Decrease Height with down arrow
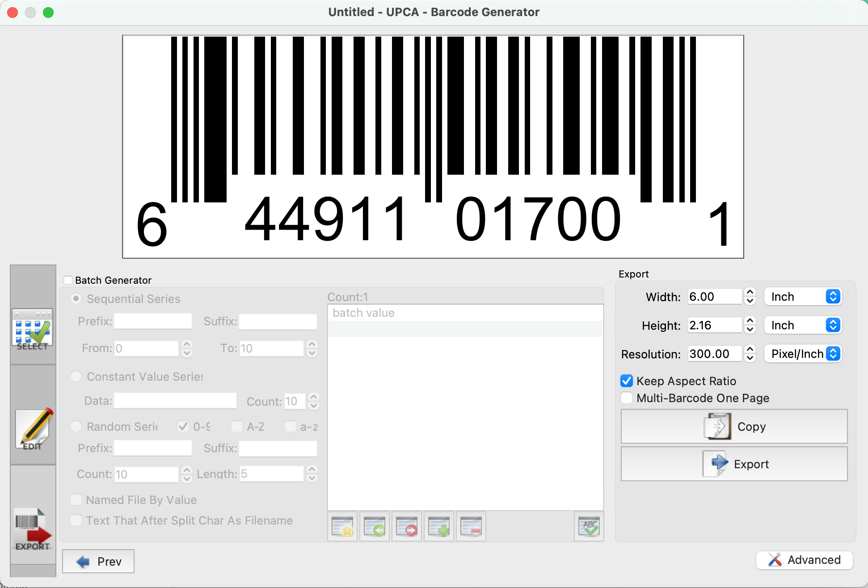The width and height of the screenshot is (868, 588). coord(750,330)
